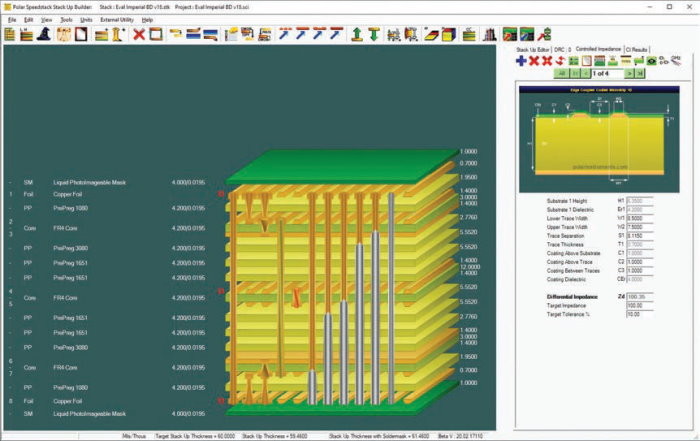
Task: Open the View menu
Action: click(46, 20)
